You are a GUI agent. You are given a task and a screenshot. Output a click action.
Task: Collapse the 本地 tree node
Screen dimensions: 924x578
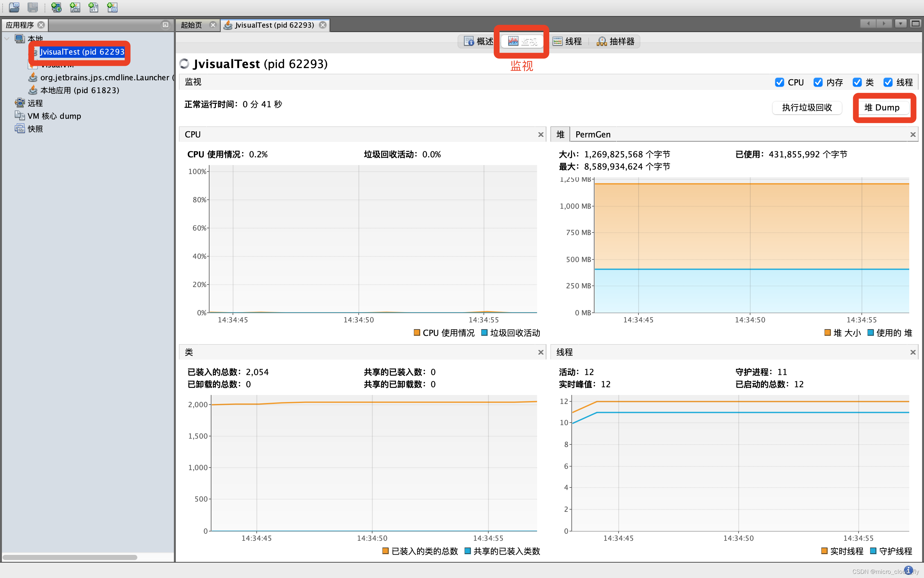pyautogui.click(x=7, y=39)
